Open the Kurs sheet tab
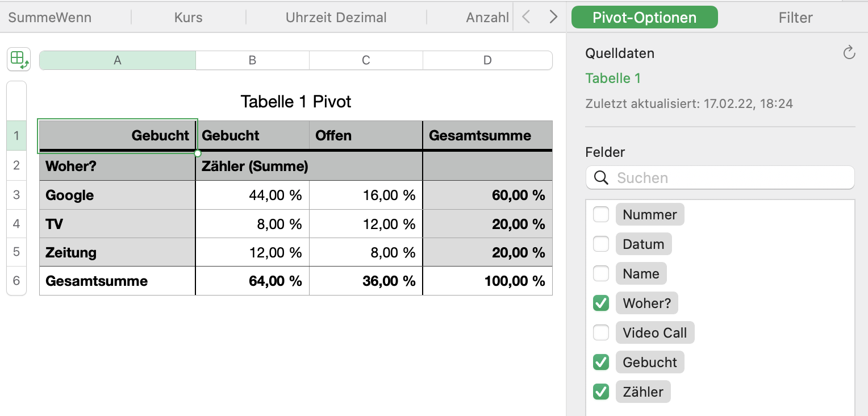Viewport: 868px width, 416px height. click(x=189, y=18)
